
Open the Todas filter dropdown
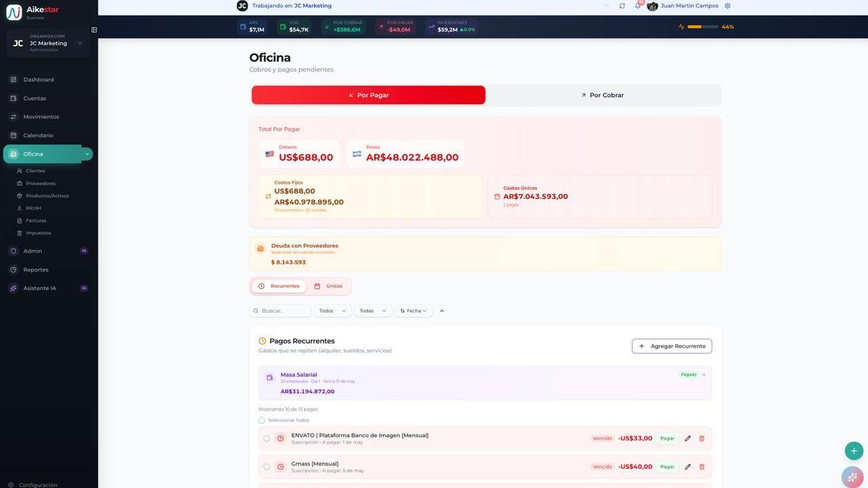tap(373, 311)
